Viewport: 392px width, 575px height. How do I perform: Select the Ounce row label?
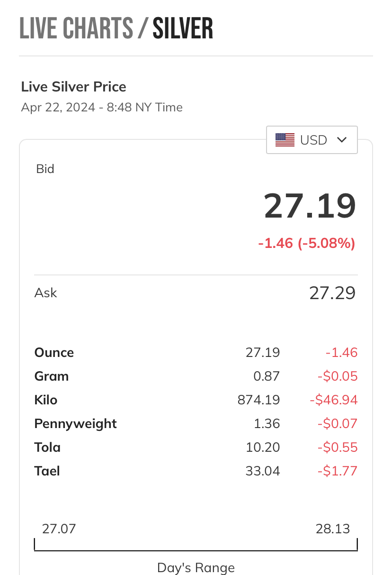pyautogui.click(x=54, y=353)
